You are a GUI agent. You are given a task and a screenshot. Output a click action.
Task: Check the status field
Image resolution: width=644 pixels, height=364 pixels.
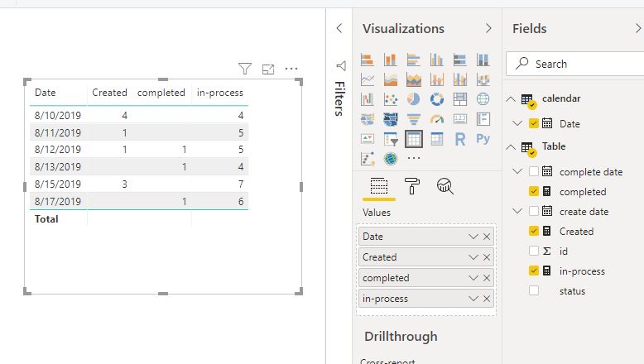[x=534, y=290]
